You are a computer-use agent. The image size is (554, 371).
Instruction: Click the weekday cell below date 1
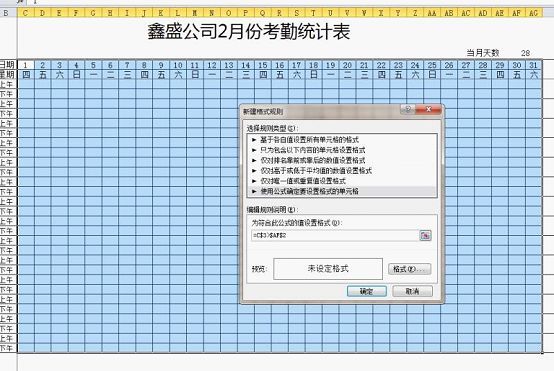coord(25,75)
